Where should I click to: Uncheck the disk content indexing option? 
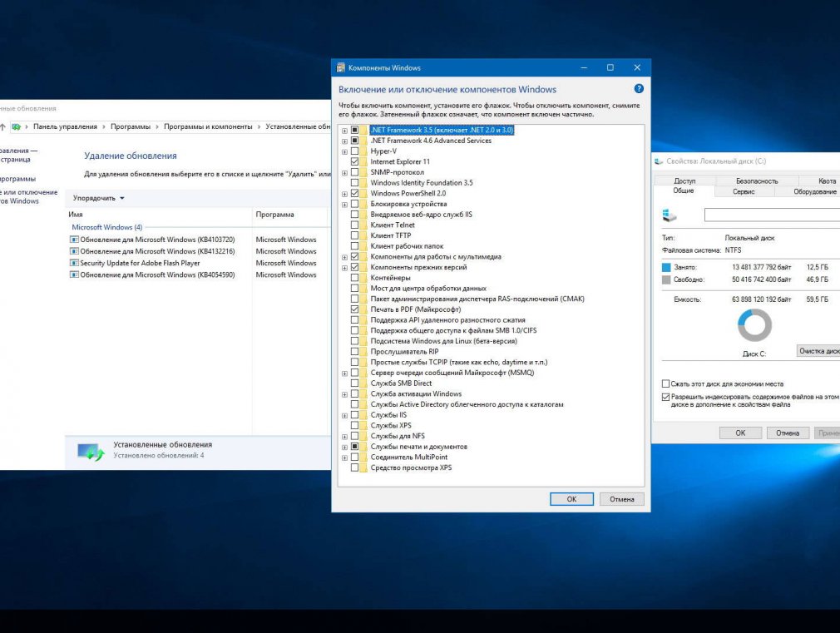coord(666,397)
